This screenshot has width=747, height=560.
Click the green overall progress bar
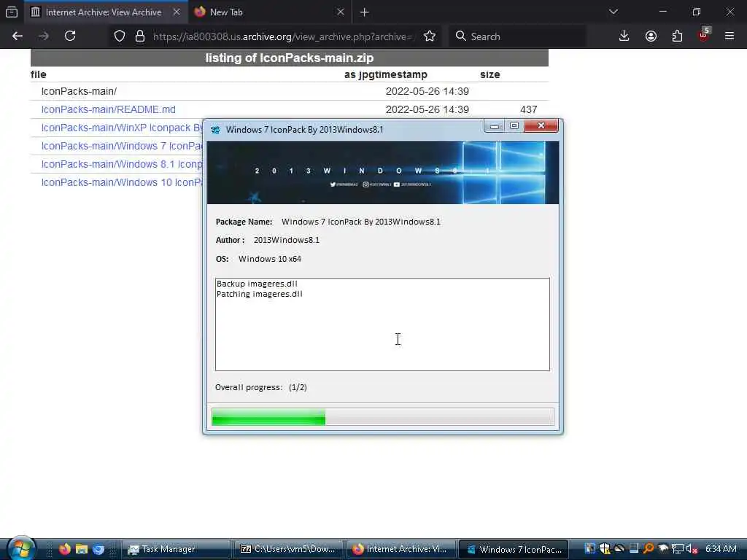[382, 416]
